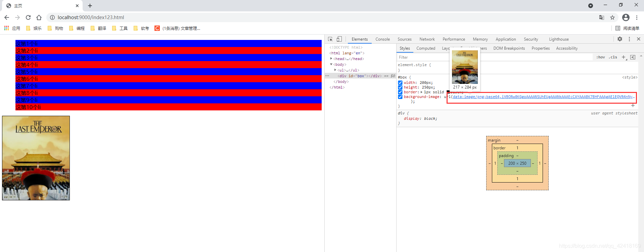Open the <style> source link for #box

pyautogui.click(x=630, y=77)
